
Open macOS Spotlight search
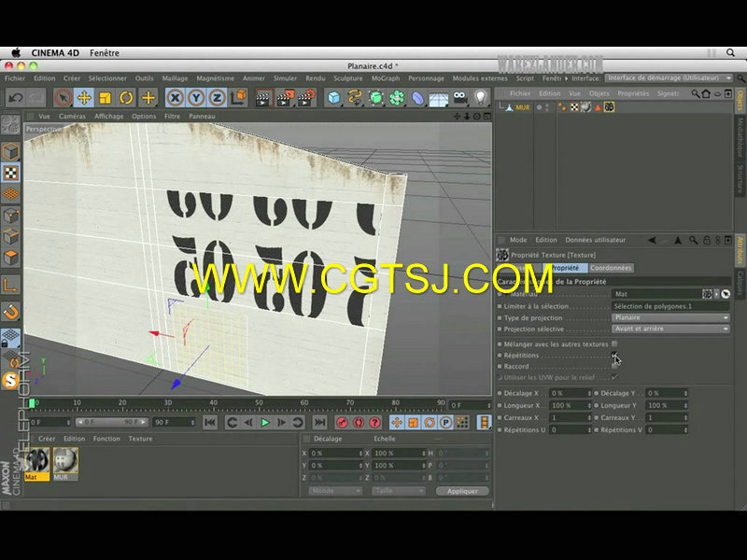pos(730,53)
